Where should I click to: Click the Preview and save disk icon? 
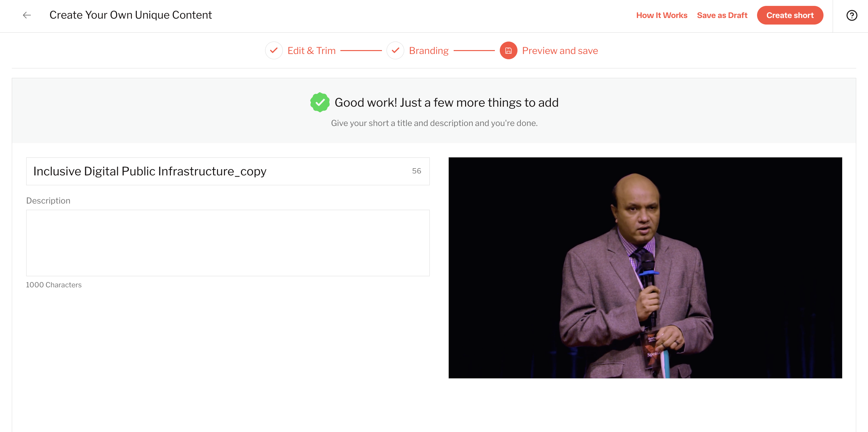[x=508, y=50]
